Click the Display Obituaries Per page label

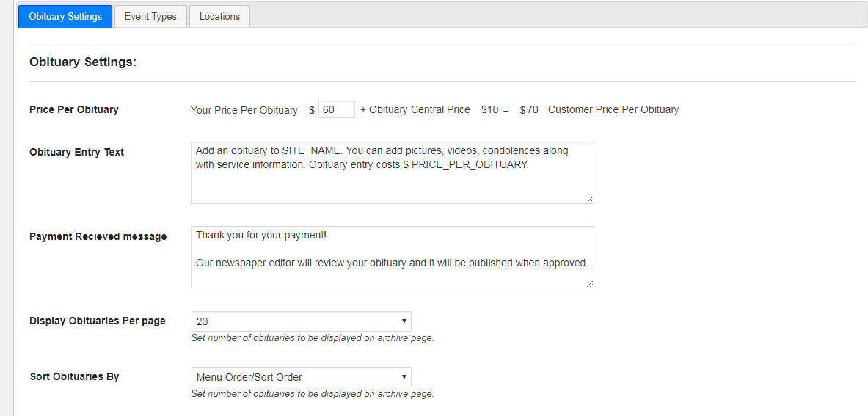click(x=97, y=321)
